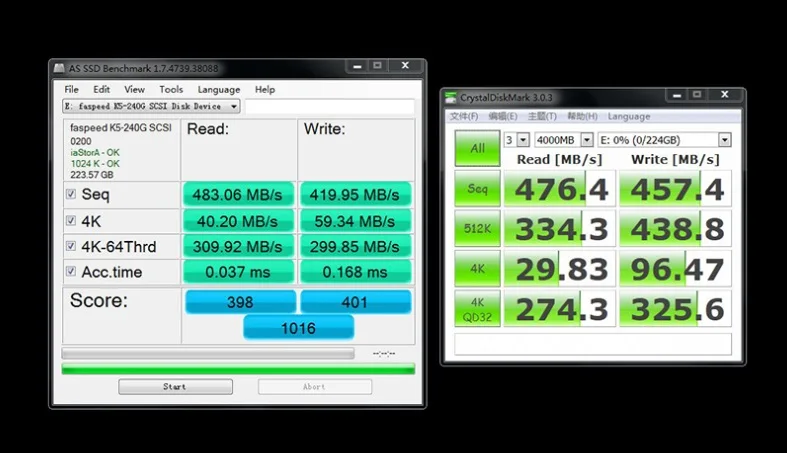Click the iaStorA - OK driver status text

click(95, 153)
